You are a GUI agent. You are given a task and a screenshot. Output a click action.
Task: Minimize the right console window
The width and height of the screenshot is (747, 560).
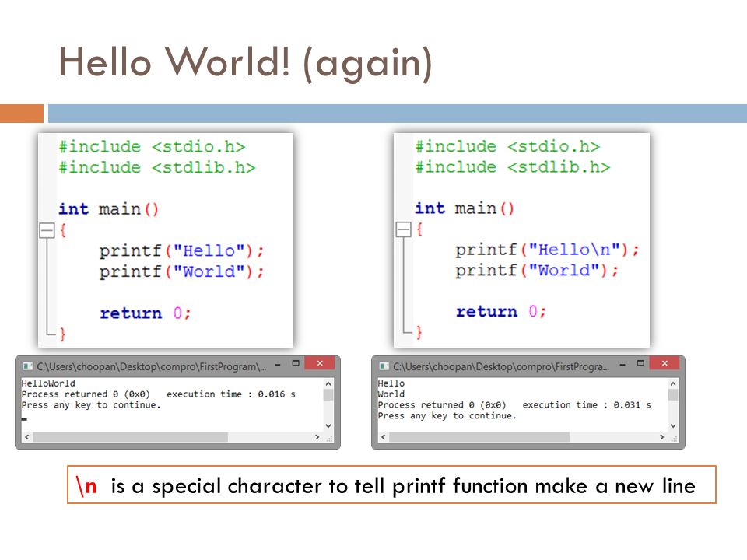coord(622,366)
